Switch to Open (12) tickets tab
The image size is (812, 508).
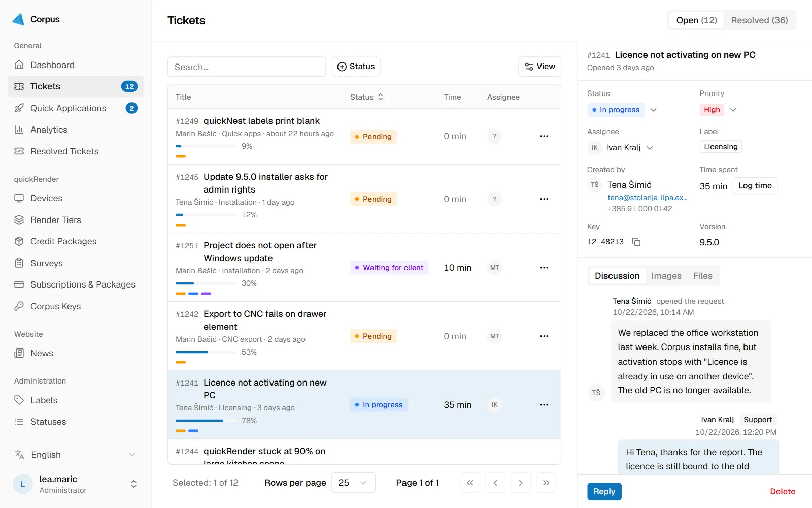point(696,20)
